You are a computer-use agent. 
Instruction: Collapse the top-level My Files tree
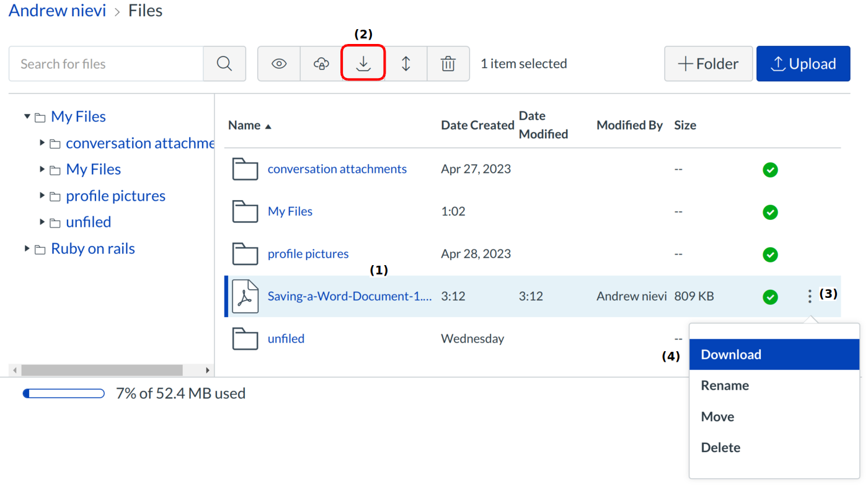pyautogui.click(x=27, y=116)
